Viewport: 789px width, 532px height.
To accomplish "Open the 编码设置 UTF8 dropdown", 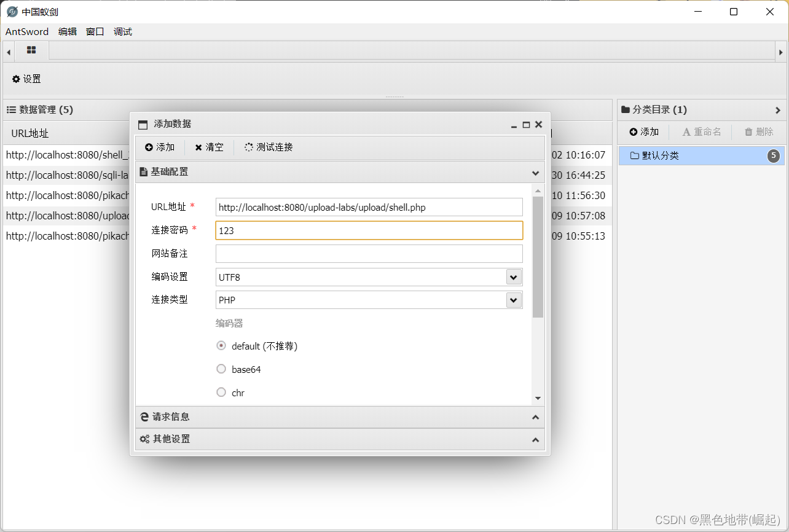I will pos(514,277).
